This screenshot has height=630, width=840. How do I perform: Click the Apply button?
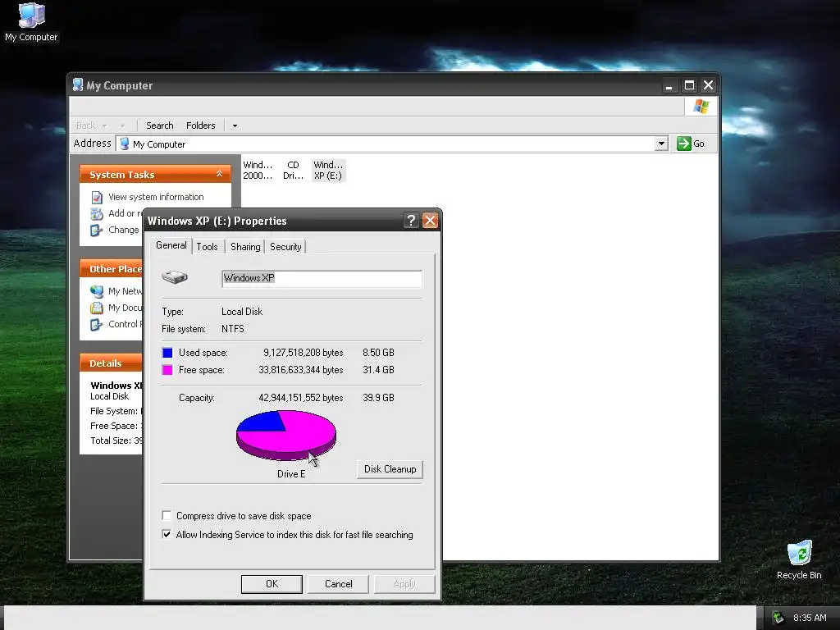click(x=404, y=584)
